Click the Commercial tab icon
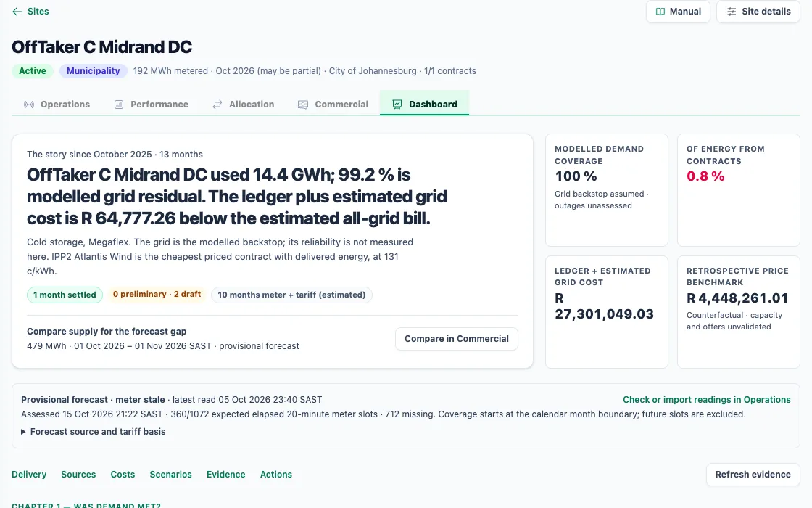812x508 pixels. 303,105
